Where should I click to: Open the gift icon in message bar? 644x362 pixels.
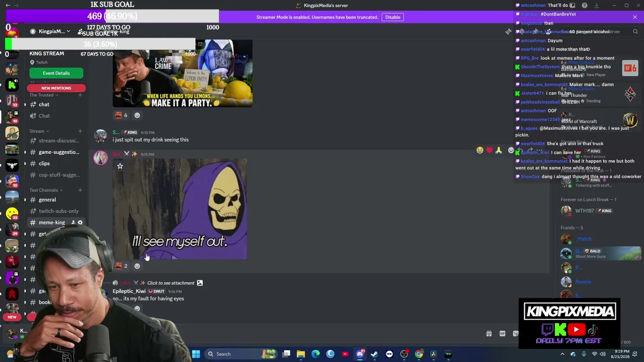489,333
